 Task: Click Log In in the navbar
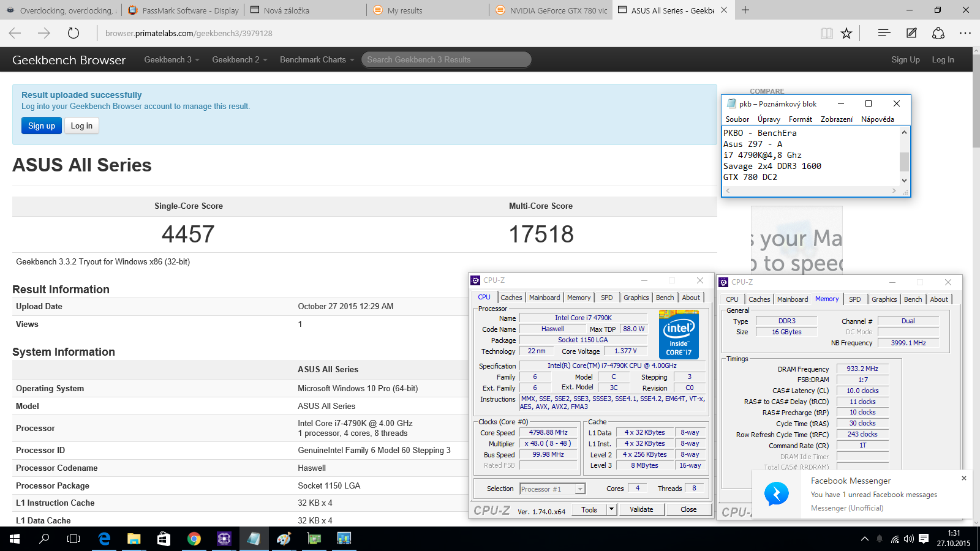(x=943, y=59)
